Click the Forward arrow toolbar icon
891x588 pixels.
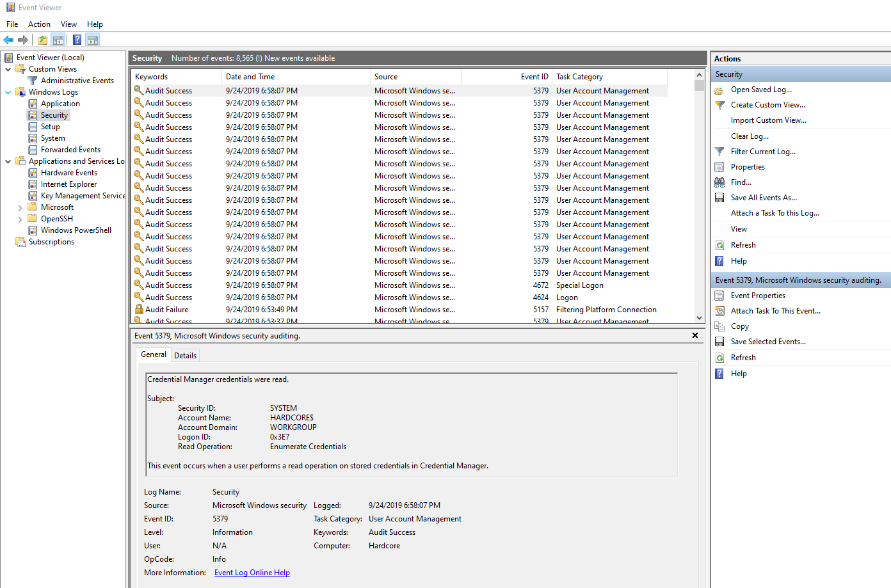coord(23,40)
